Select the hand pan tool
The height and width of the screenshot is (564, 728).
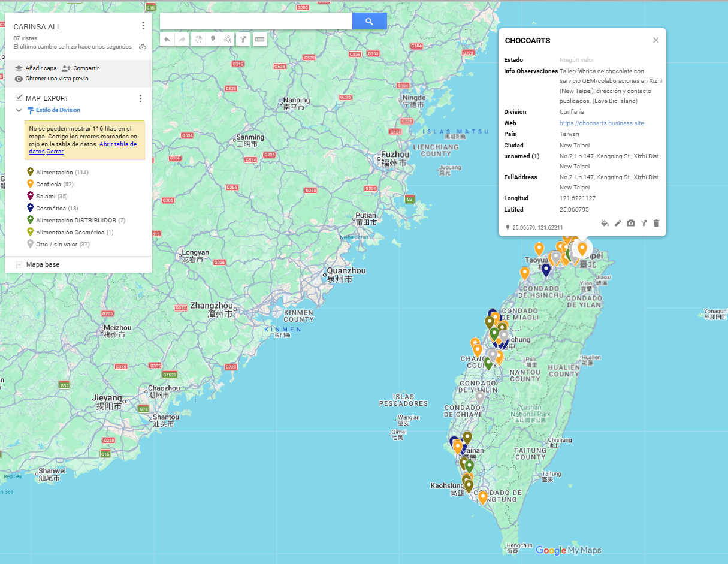click(x=198, y=40)
